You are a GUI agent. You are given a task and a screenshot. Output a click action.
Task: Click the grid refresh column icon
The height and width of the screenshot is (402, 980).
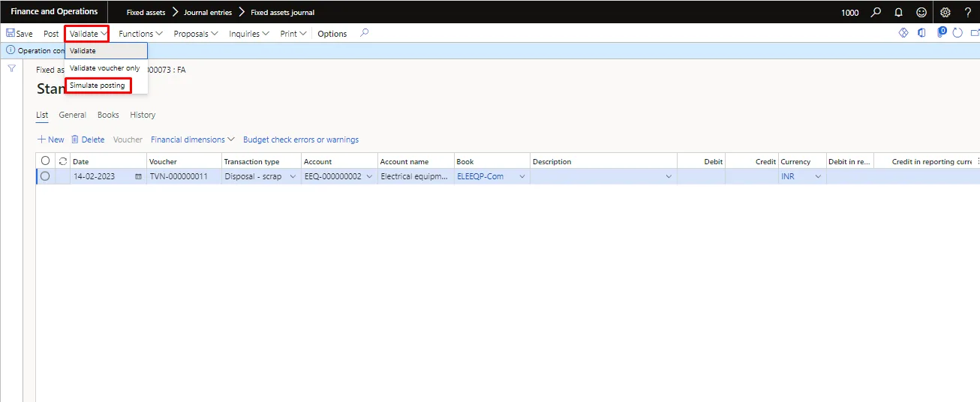(x=63, y=161)
